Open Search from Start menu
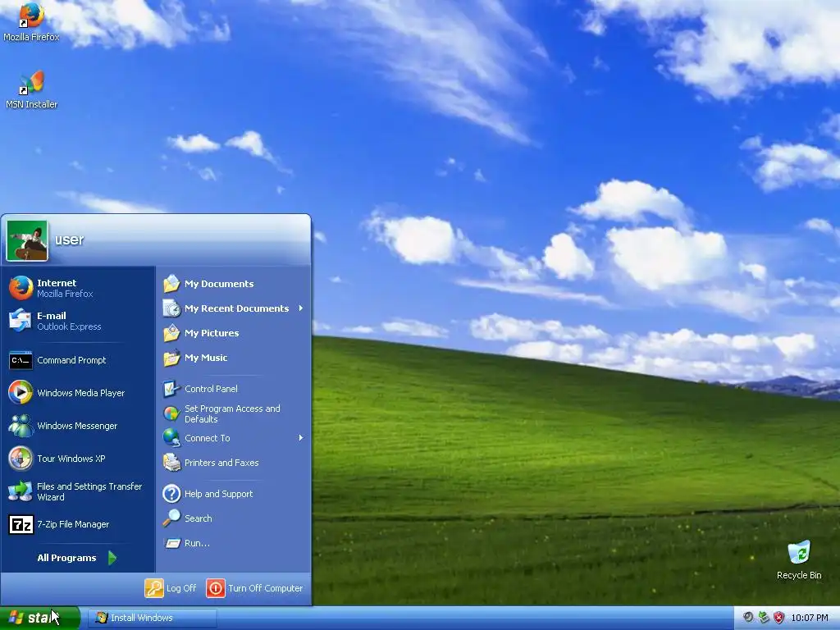The height and width of the screenshot is (630, 840). pyautogui.click(x=234, y=518)
